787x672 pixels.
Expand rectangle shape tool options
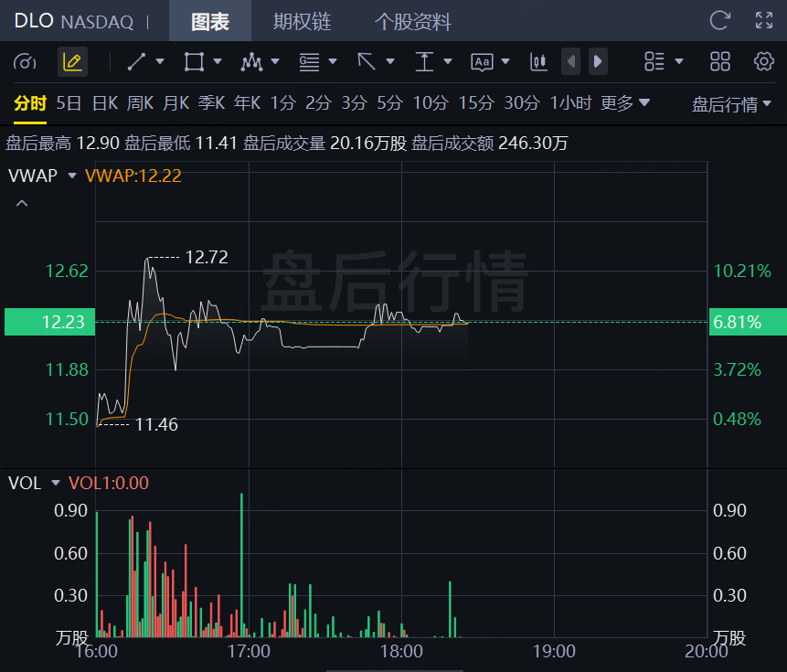tap(218, 62)
